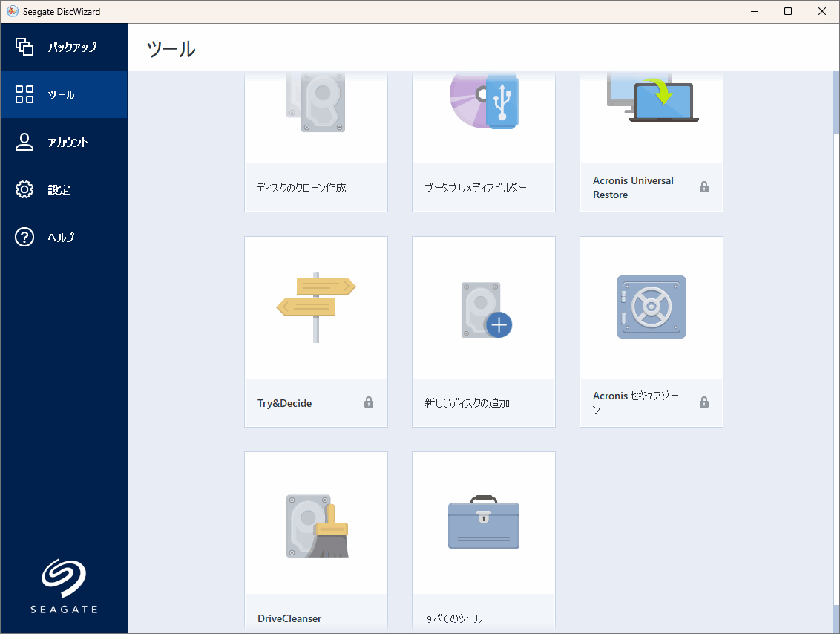Viewport: 840px width, 634px height.
Task: Click the disk clone hard drive icon
Action: click(x=315, y=102)
